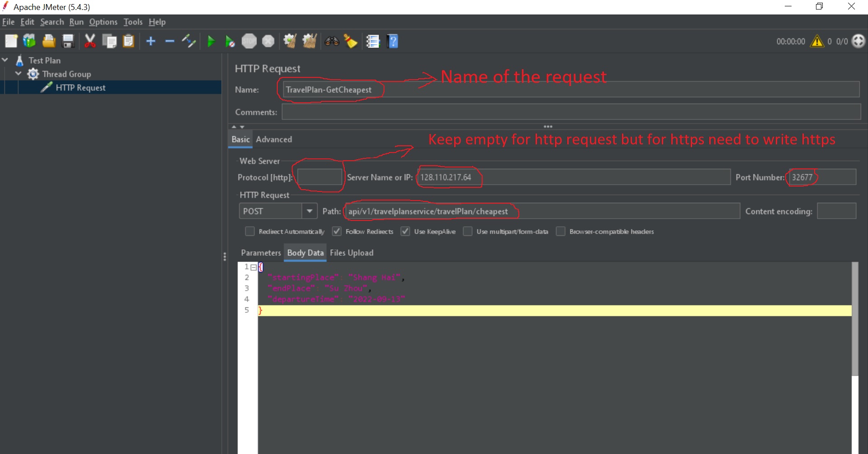Select the Test Plan tree node
The width and height of the screenshot is (868, 454).
pyautogui.click(x=44, y=60)
